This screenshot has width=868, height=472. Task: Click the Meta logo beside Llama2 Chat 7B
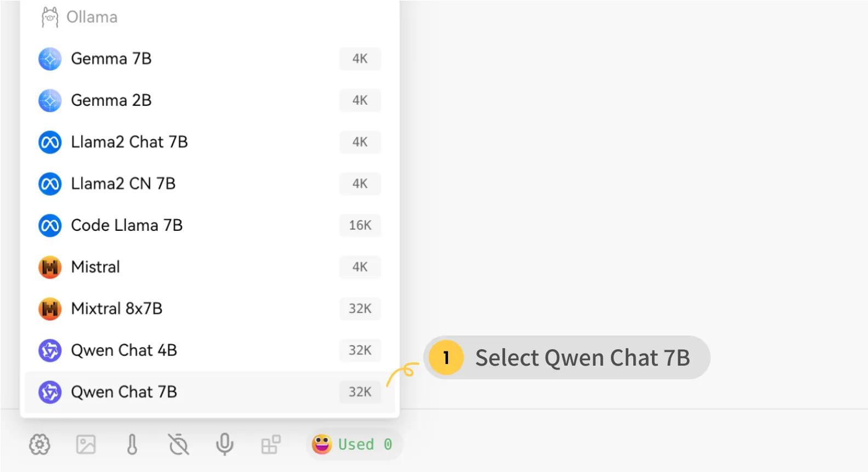[x=50, y=142]
